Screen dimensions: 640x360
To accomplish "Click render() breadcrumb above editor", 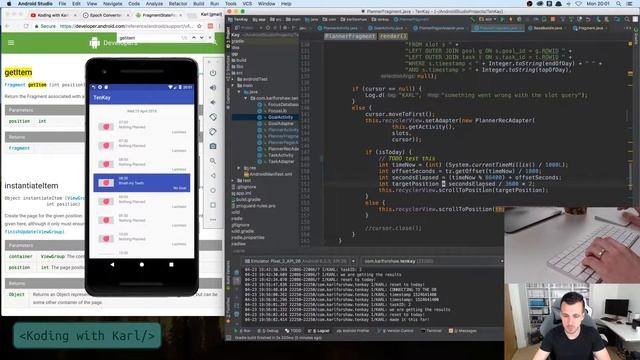I will [393, 36].
